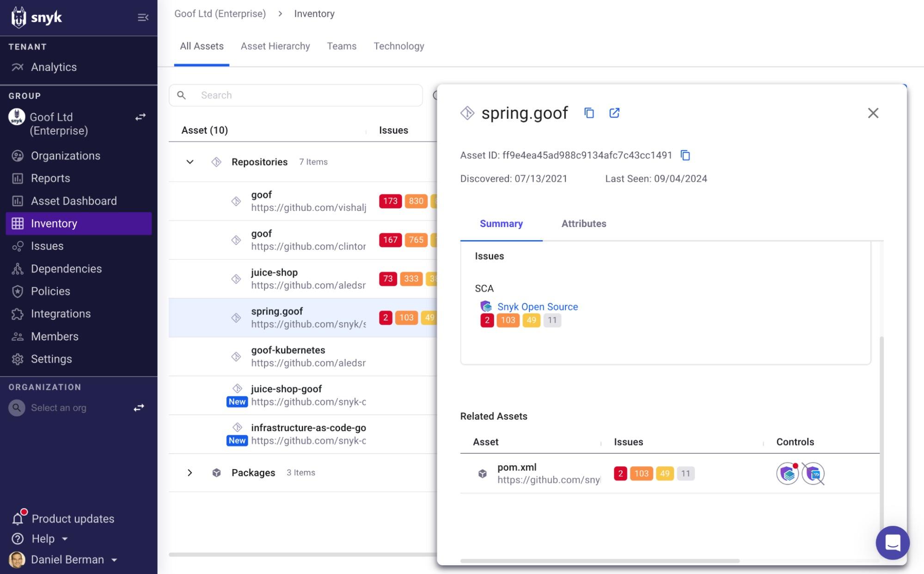This screenshot has height=574, width=924.
Task: Select goof vishalj repository row
Action: tap(303, 201)
